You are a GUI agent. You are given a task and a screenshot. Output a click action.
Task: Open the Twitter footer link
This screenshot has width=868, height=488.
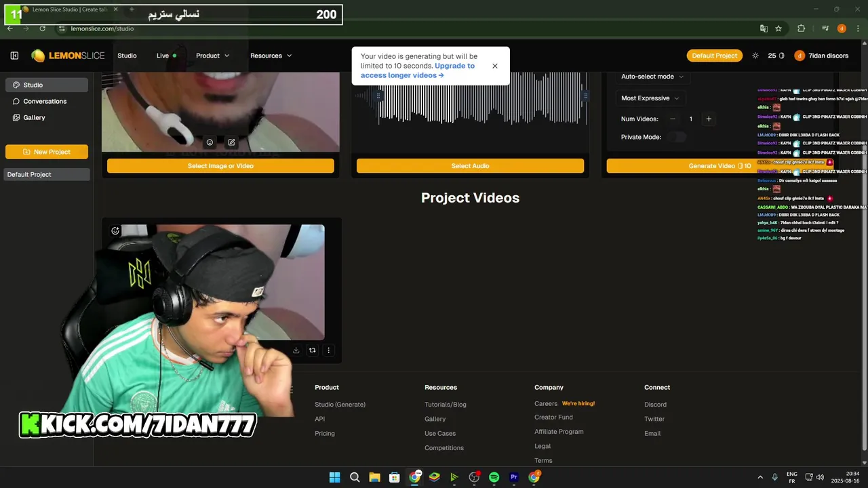[x=654, y=419]
